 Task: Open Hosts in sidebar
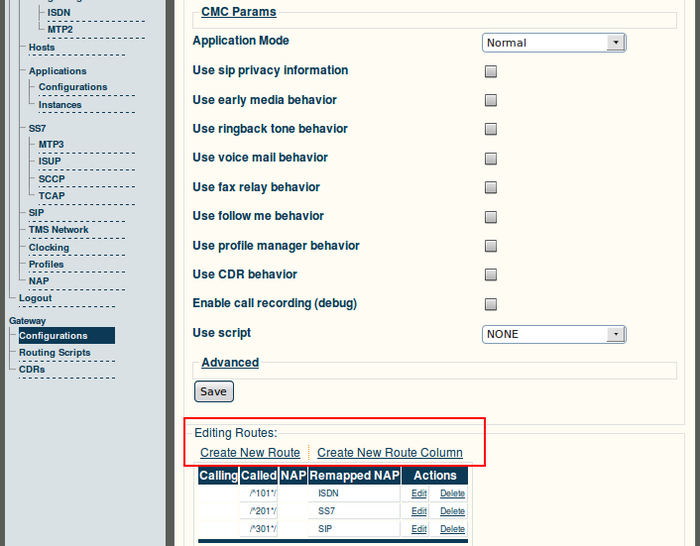(42, 47)
